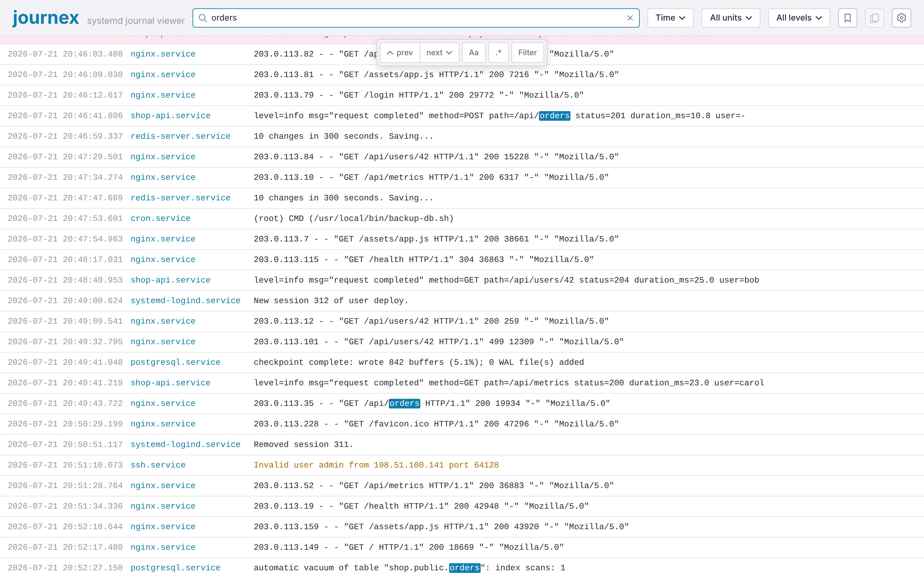Select timestamp 2026-07-21 20:51:10.073
This screenshot has height=578, width=924.
[x=65, y=465]
